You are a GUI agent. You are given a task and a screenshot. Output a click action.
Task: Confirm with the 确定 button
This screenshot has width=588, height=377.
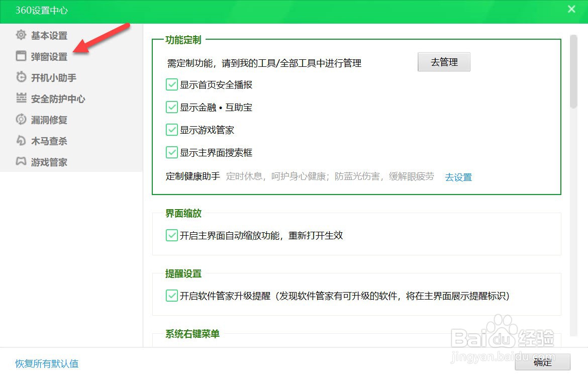pyautogui.click(x=543, y=362)
